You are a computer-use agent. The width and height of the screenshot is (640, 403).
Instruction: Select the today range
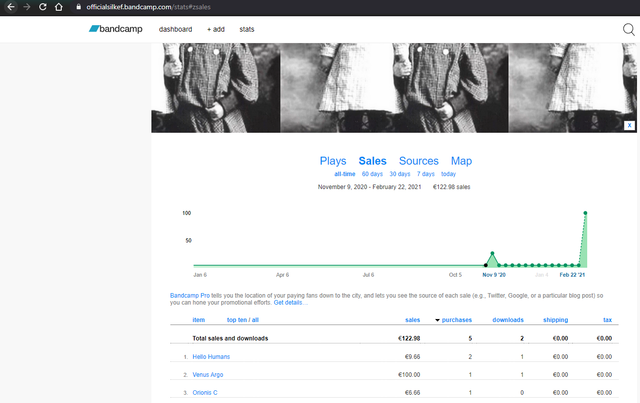pyautogui.click(x=448, y=174)
